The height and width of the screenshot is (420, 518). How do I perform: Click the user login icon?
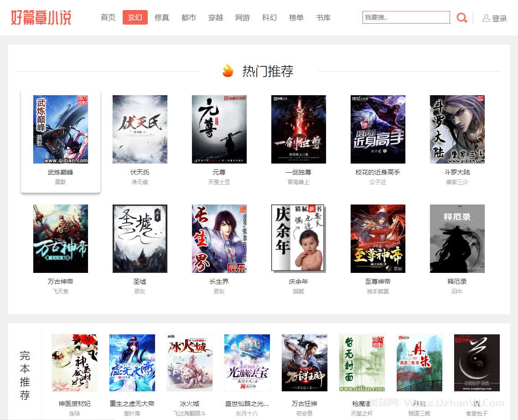[486, 18]
